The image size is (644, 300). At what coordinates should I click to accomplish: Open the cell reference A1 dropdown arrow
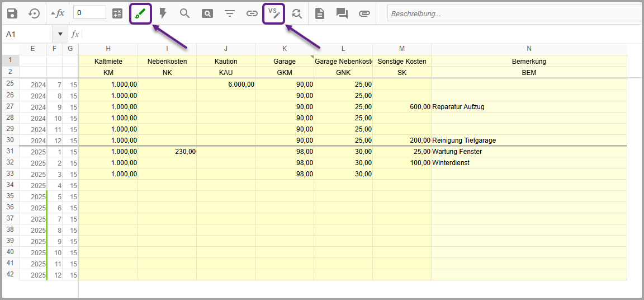(x=60, y=35)
